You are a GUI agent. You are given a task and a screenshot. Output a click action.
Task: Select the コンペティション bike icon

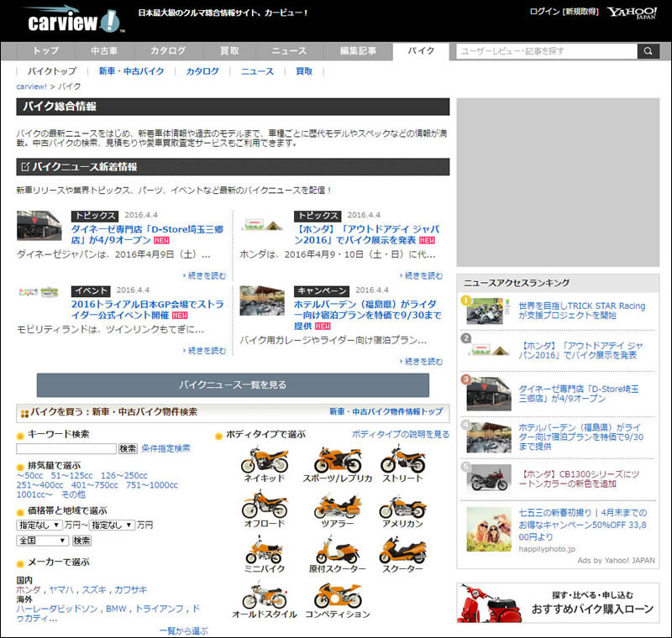point(338,595)
